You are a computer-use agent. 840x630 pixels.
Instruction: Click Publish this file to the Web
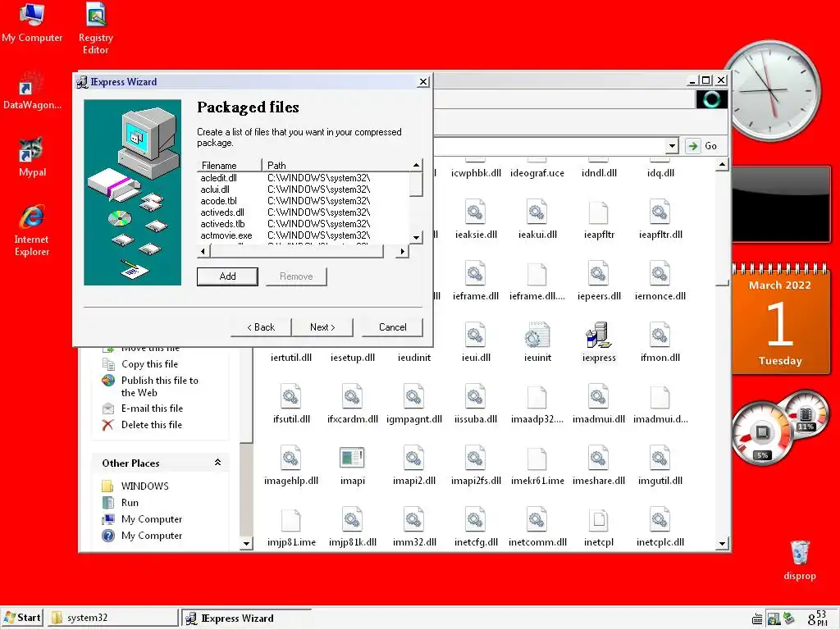point(160,386)
